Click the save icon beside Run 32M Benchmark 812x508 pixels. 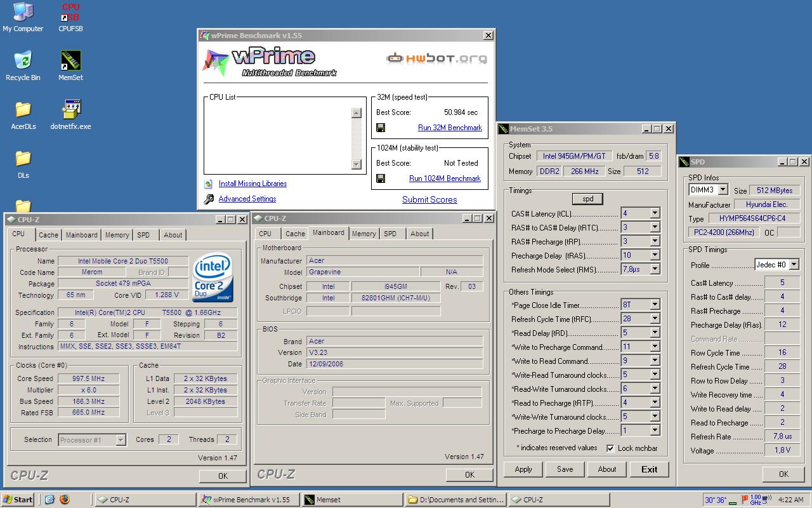(381, 128)
